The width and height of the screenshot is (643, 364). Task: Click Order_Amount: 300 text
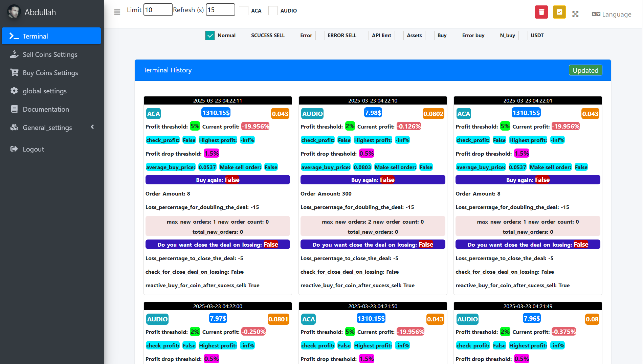coord(326,194)
